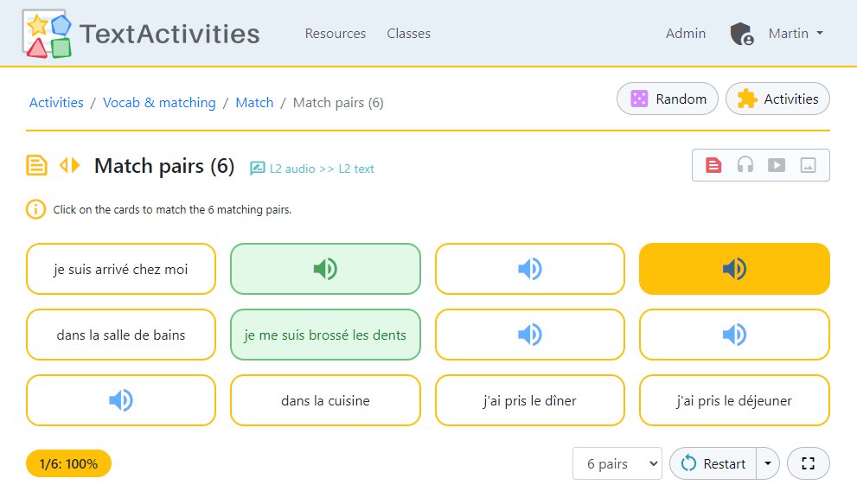Click the 'Match pairs (6)' breadcrumb text

[338, 102]
